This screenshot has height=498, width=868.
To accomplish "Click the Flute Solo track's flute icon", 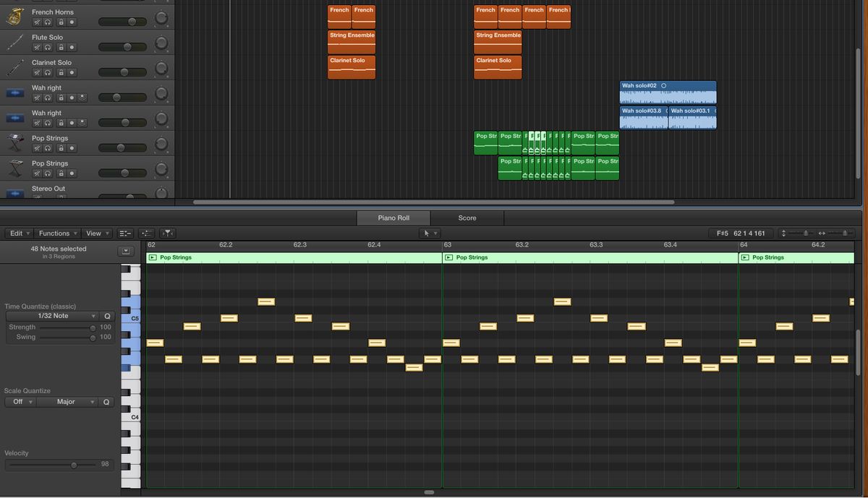I will (14, 41).
